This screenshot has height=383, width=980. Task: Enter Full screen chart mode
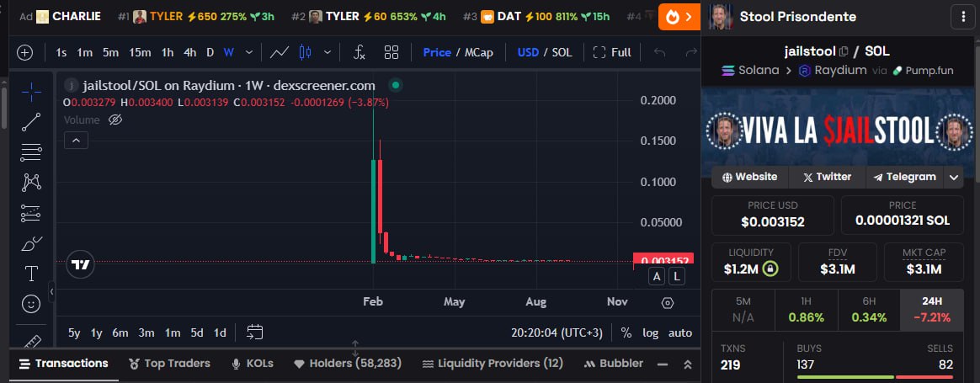(612, 52)
